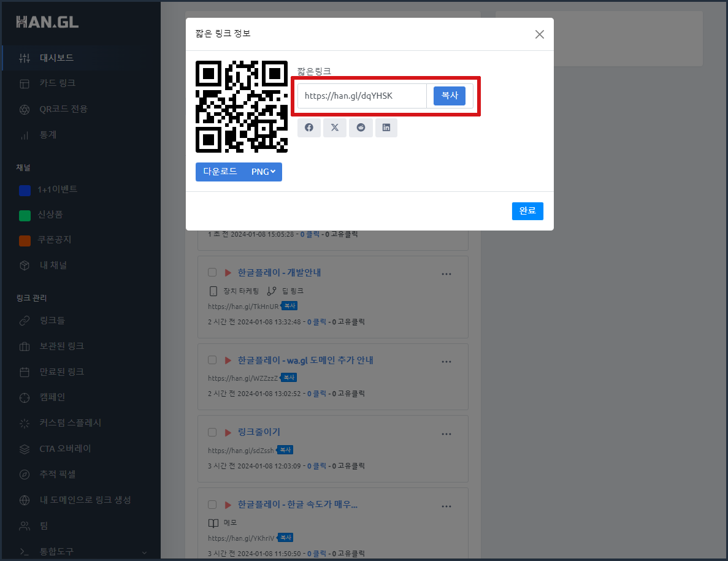Close the short link info dialog

540,34
